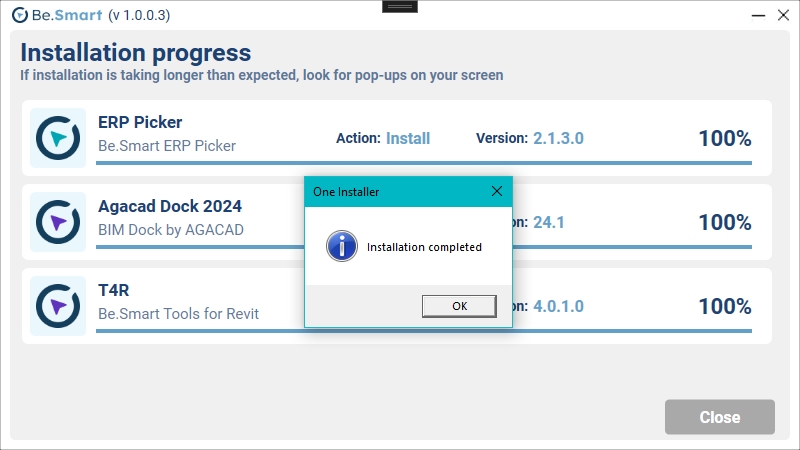
Task: Click the blue information icon in dialog
Action: [x=342, y=246]
